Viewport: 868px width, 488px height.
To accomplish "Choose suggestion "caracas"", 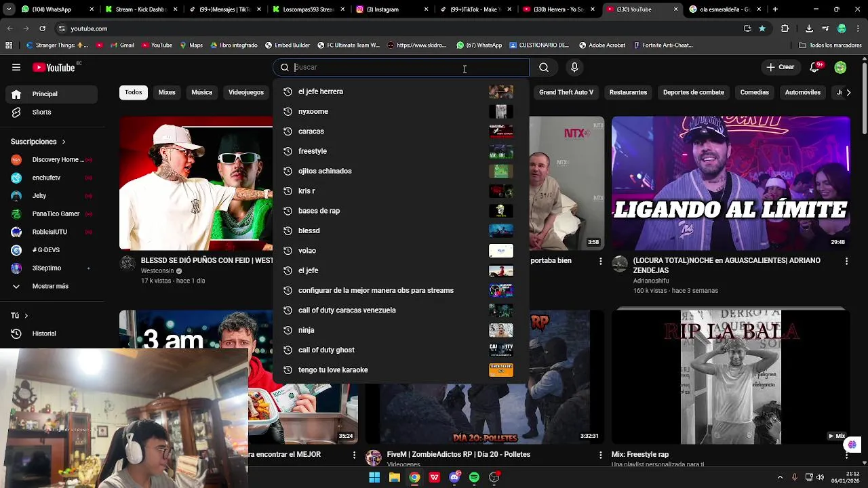I will coord(400,131).
